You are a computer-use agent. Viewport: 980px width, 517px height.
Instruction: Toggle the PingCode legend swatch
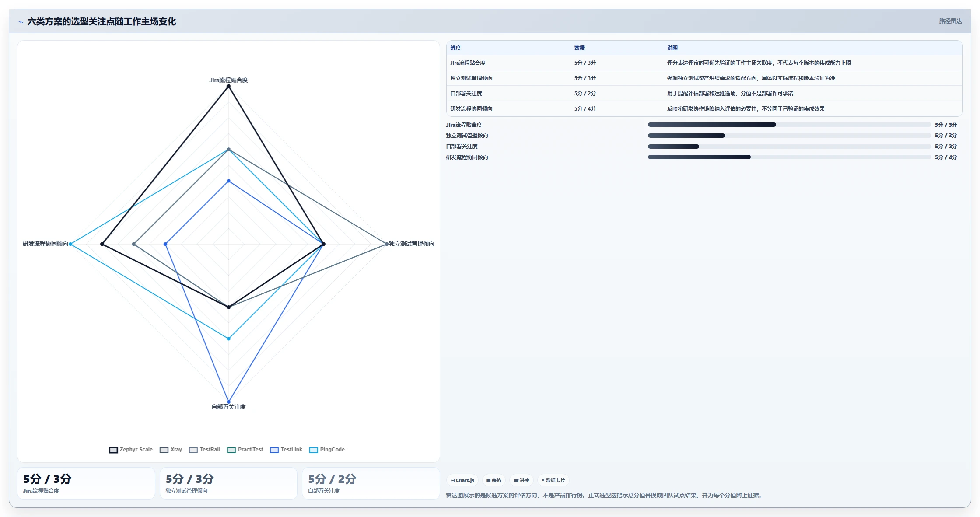tap(314, 450)
